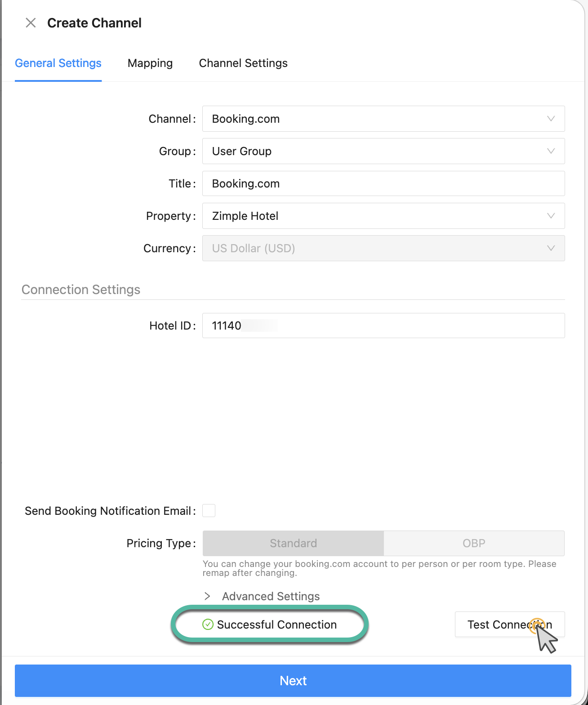
Task: Click the Test Connection button
Action: click(x=509, y=625)
